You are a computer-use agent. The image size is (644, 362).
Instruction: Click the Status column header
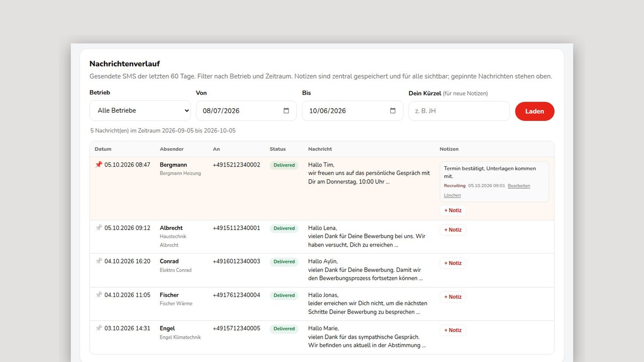click(278, 149)
